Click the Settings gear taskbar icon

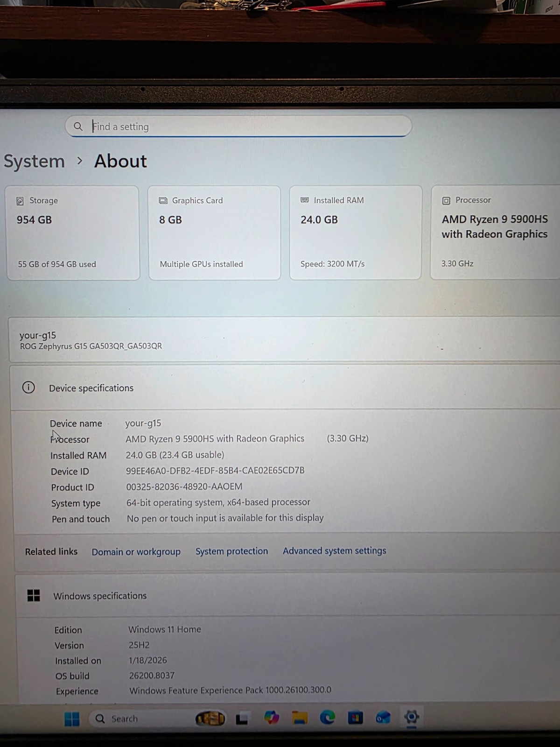coord(412,717)
